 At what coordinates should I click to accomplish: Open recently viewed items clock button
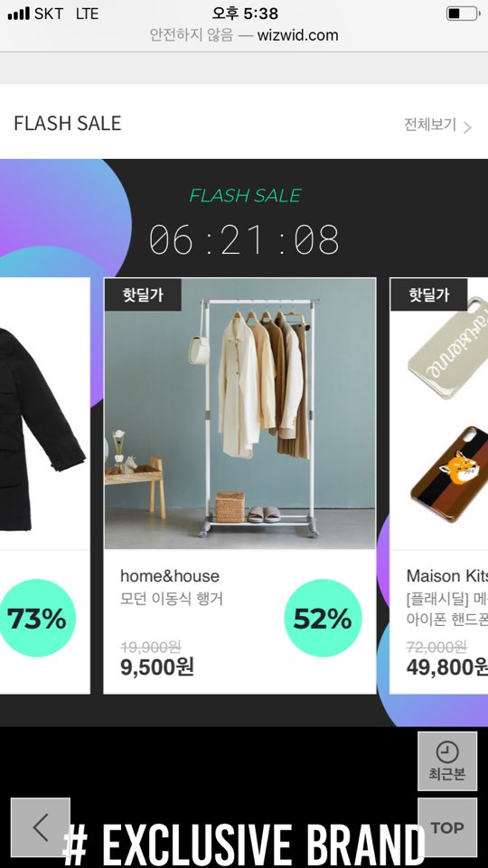447,761
